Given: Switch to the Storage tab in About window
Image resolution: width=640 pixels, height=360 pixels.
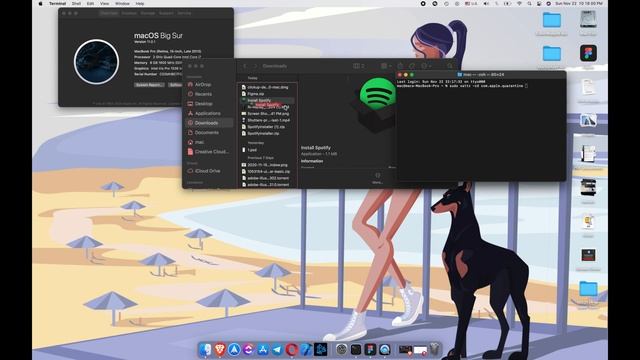Looking at the screenshot, I should [x=148, y=13].
